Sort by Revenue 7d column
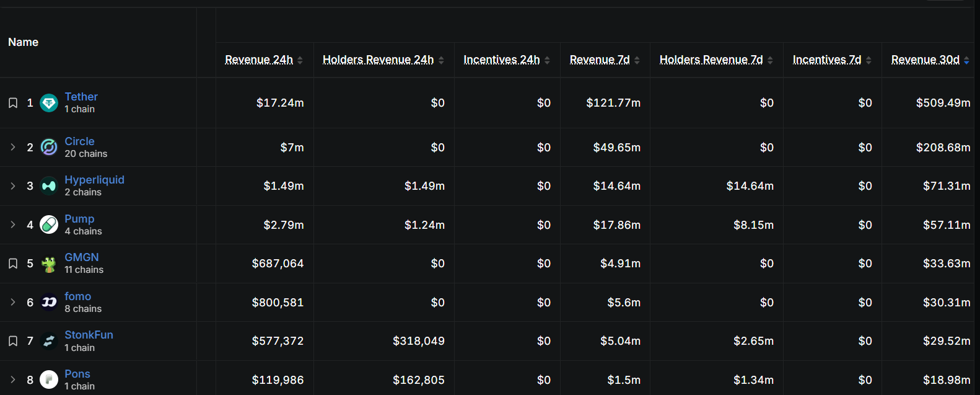 [x=600, y=60]
